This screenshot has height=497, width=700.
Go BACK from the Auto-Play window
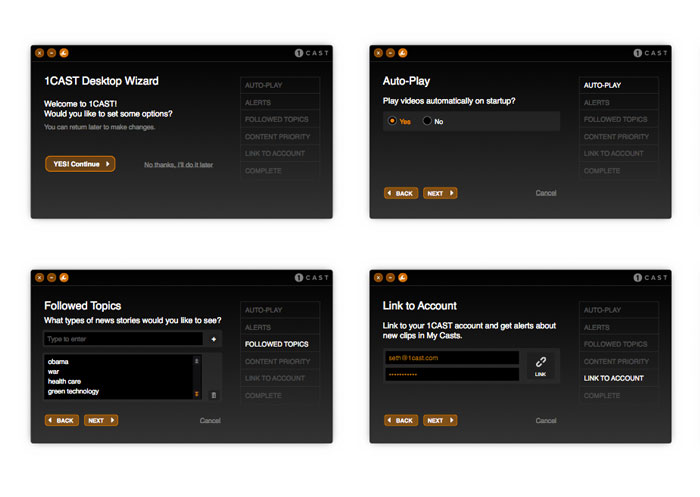tap(401, 193)
